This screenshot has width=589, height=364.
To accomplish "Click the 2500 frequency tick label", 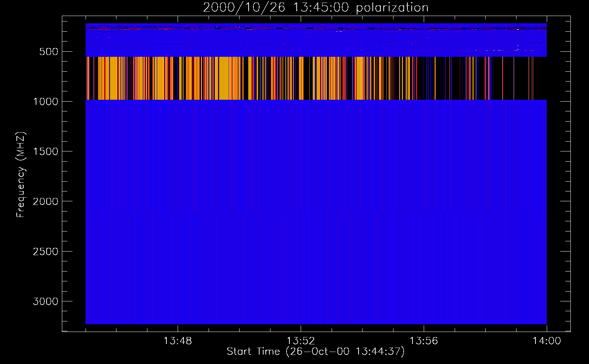I will pyautogui.click(x=46, y=252).
